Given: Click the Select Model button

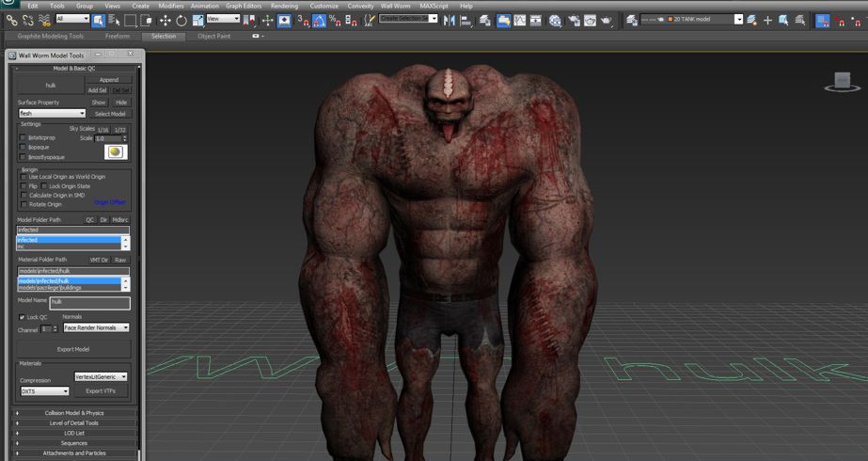Looking at the screenshot, I should coord(110,114).
